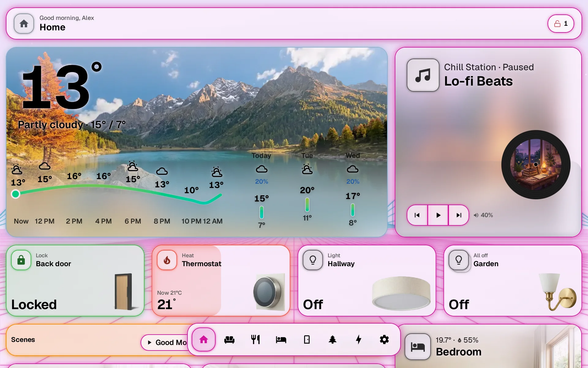Toggle the Hallway light bulb icon
Screen dimensions: 588x368
pyautogui.click(x=313, y=260)
